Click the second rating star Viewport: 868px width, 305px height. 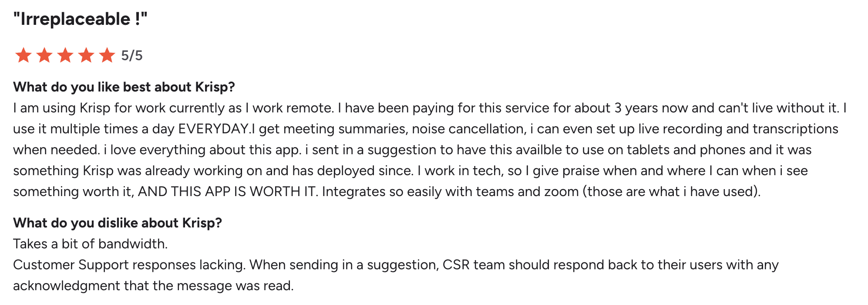(44, 56)
